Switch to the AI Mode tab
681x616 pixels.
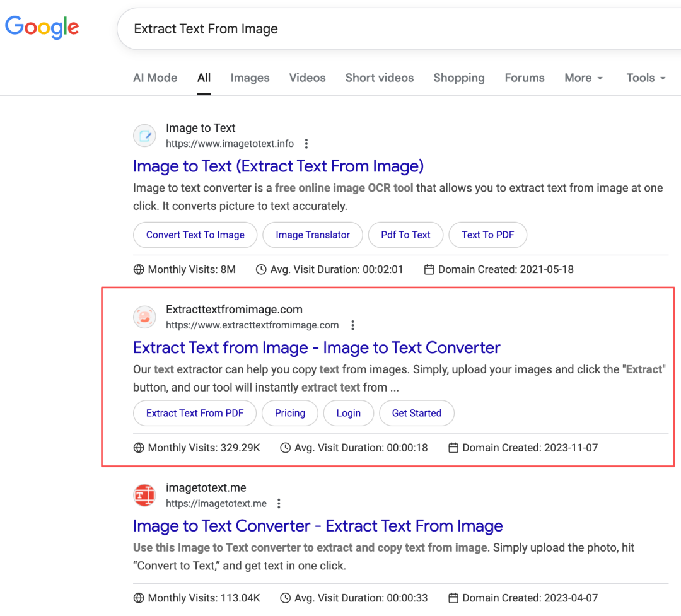coord(155,78)
